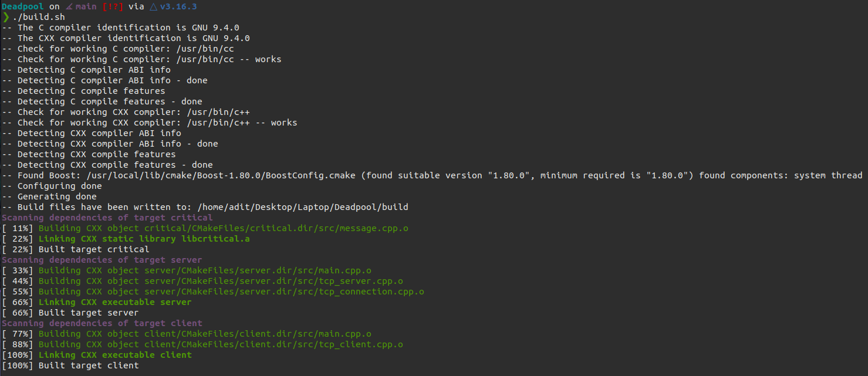The height and width of the screenshot is (376, 868).
Task: Click the message.cpp.o build line
Action: click(231, 228)
